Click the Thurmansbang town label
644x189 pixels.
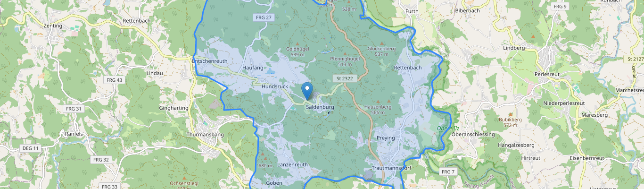coord(206,135)
